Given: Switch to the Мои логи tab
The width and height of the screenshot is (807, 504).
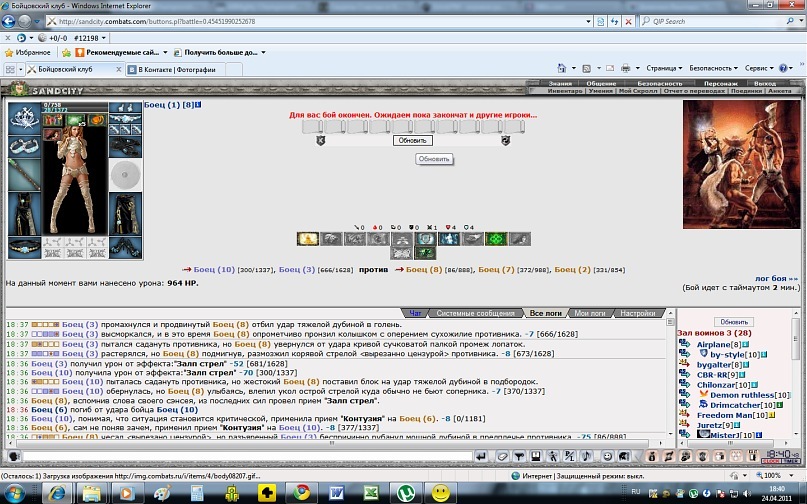Looking at the screenshot, I should coord(589,313).
